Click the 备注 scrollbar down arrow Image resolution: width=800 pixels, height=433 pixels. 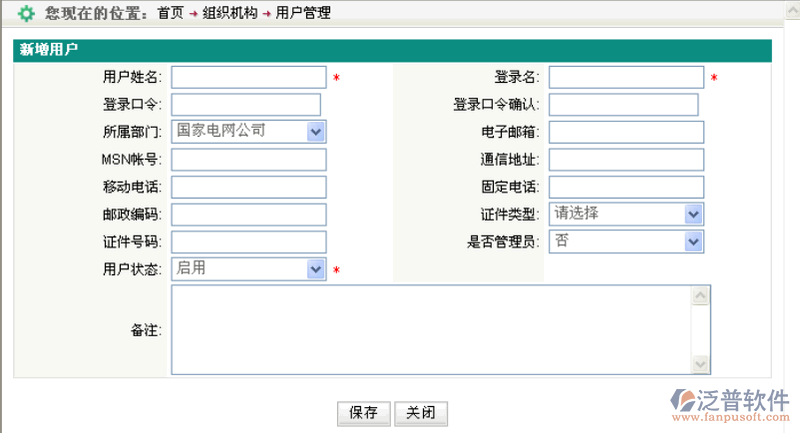tap(701, 365)
